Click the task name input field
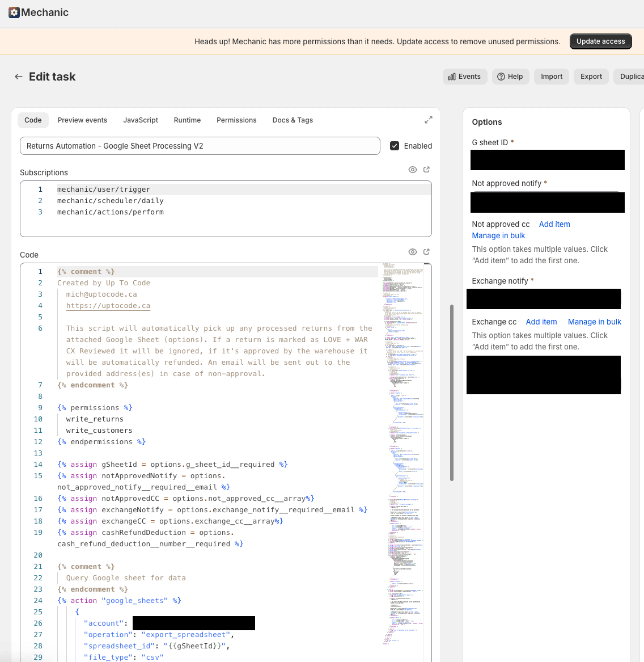Viewport: 644px width, 662px height. click(200, 146)
